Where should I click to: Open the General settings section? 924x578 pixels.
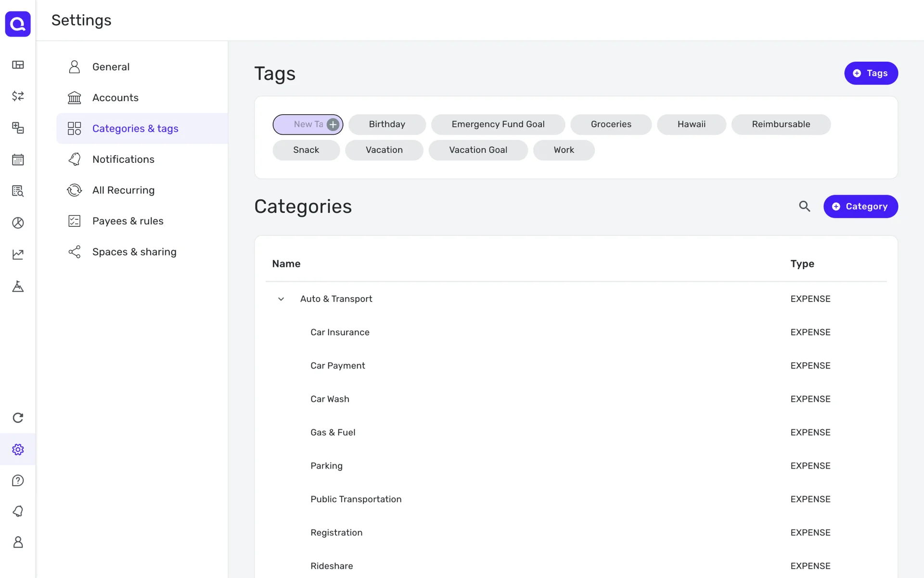click(111, 67)
